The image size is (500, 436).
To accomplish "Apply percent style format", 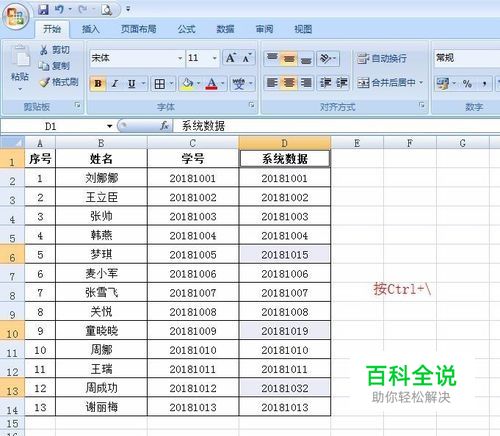I will (467, 84).
